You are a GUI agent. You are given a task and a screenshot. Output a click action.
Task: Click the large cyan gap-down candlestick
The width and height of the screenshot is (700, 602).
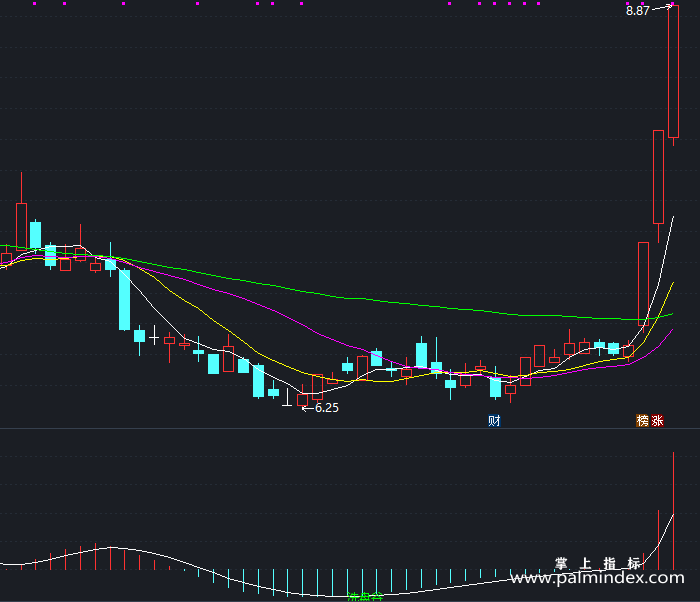[125, 300]
